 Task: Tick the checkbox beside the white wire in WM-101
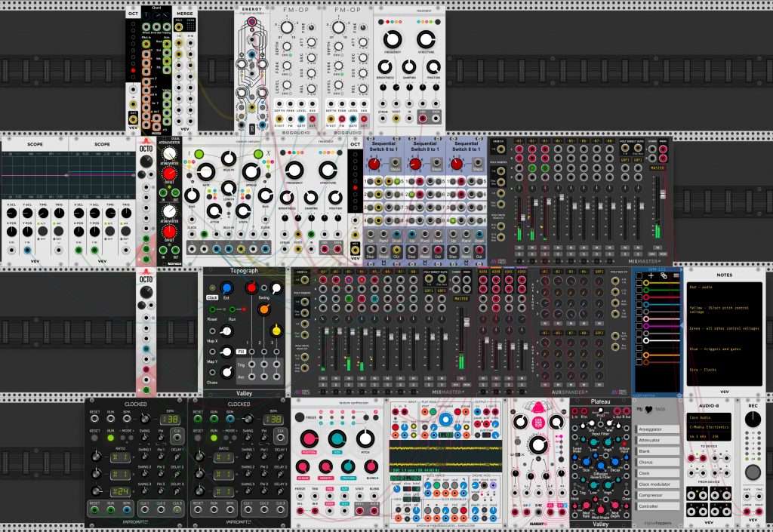(639, 340)
